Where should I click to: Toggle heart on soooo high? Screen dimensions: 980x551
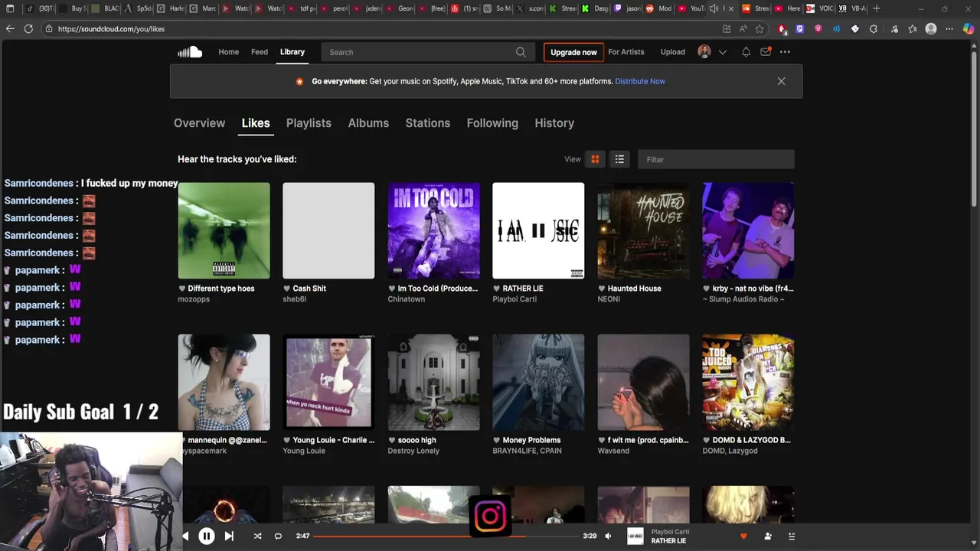click(392, 440)
